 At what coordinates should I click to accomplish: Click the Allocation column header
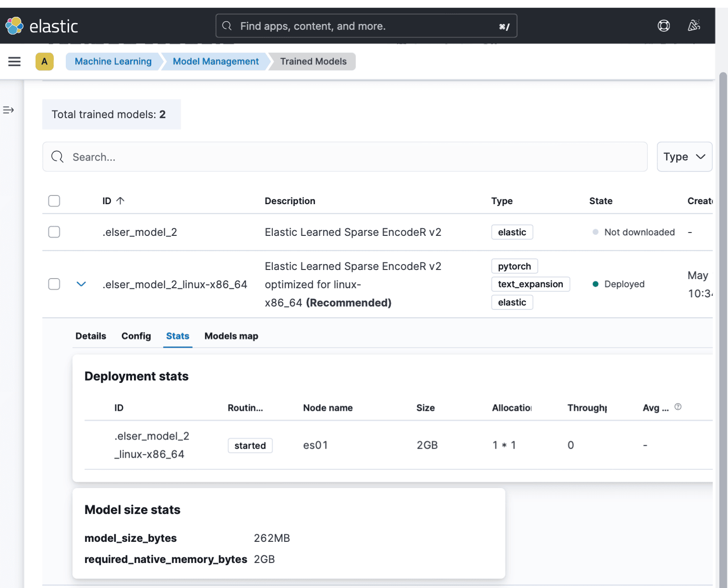click(512, 407)
